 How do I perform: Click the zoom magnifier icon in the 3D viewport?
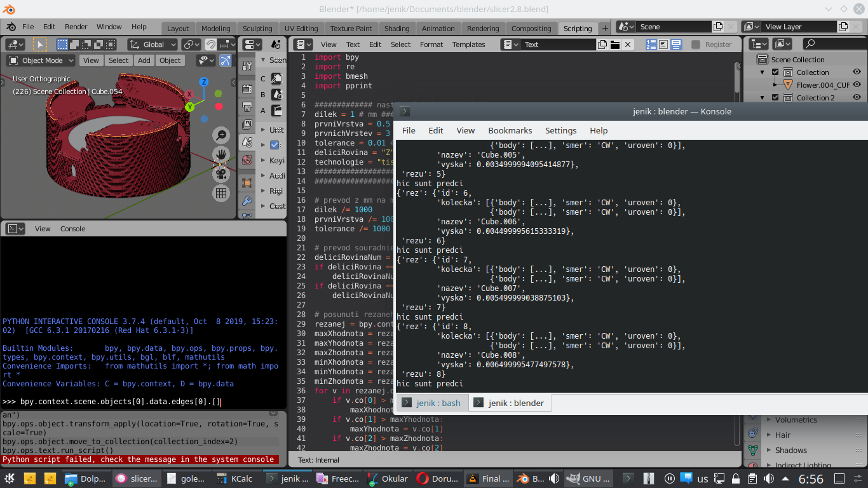(221, 135)
